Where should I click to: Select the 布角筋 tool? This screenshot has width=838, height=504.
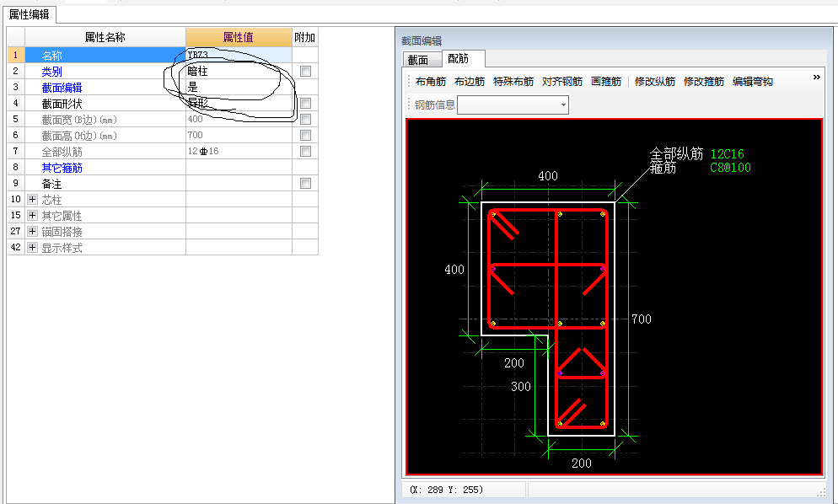[x=430, y=81]
